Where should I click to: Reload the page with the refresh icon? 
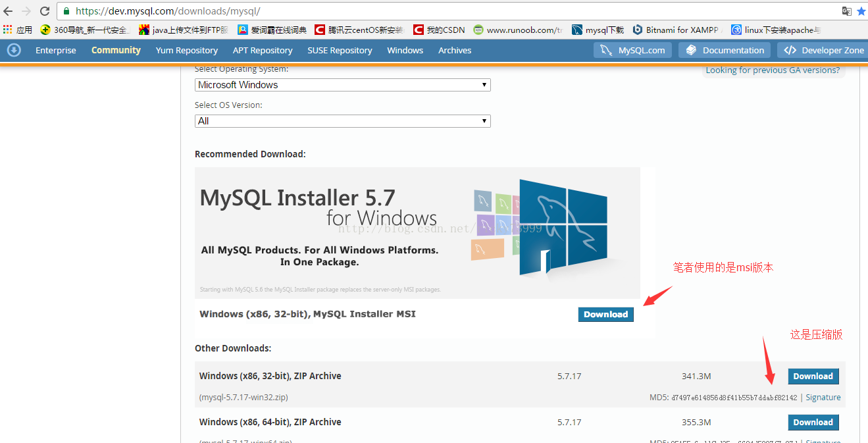tap(45, 11)
